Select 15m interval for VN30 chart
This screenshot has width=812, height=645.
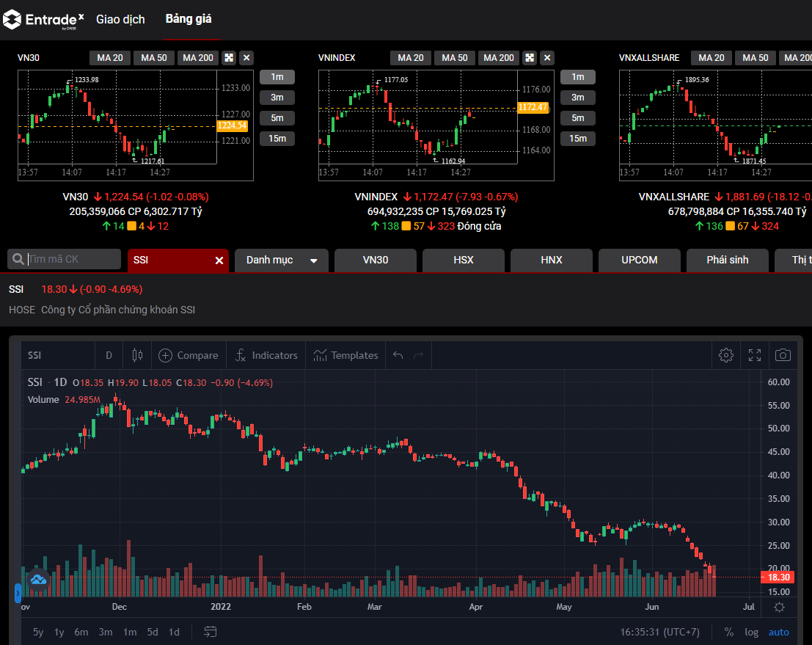point(277,139)
